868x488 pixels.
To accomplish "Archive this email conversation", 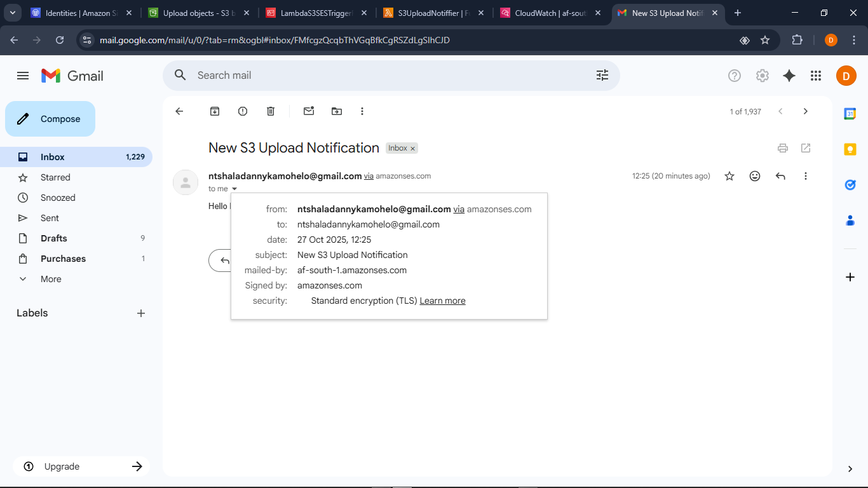I will [x=214, y=111].
